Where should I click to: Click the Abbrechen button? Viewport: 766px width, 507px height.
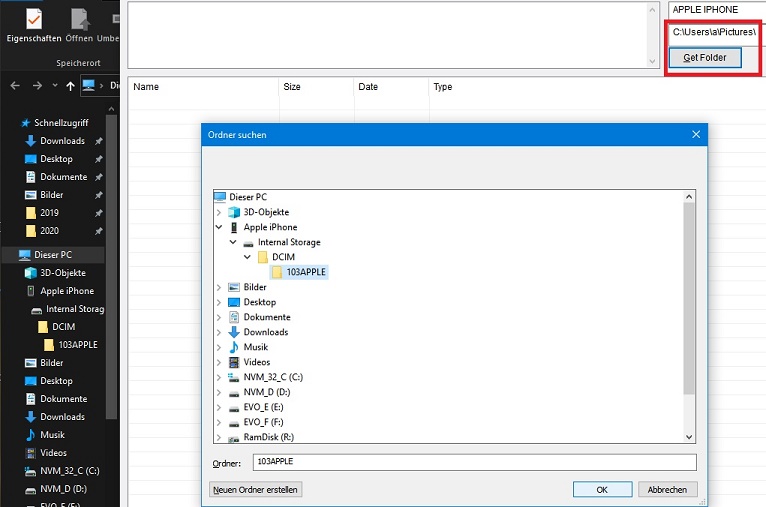(667, 489)
